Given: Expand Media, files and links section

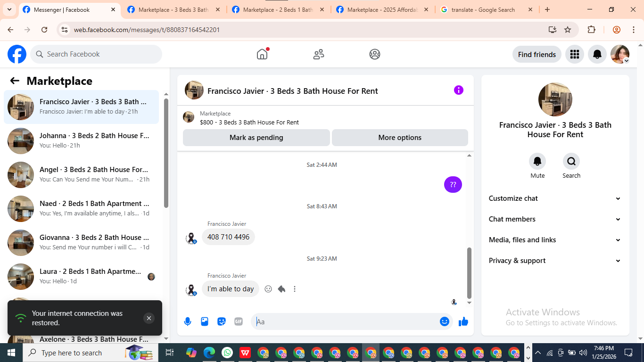Looking at the screenshot, I should (555, 240).
